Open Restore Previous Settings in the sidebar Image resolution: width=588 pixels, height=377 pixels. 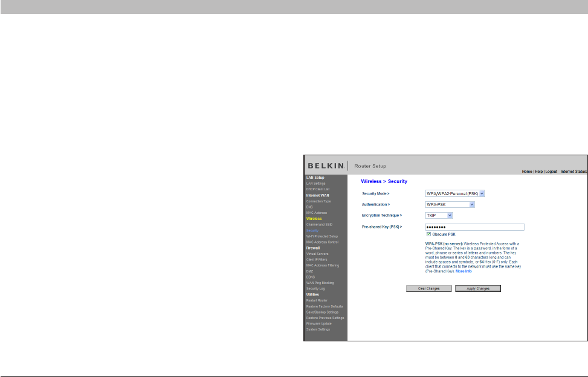[325, 318]
